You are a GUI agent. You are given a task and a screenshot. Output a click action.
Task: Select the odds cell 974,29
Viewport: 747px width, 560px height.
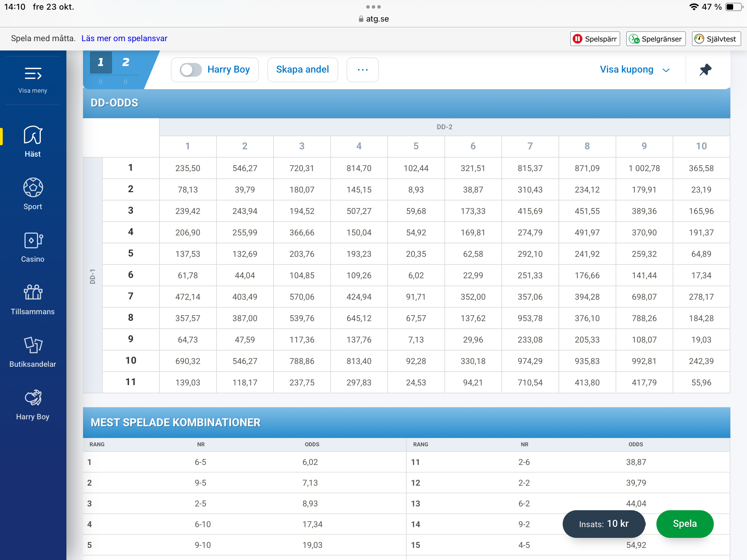pyautogui.click(x=530, y=361)
